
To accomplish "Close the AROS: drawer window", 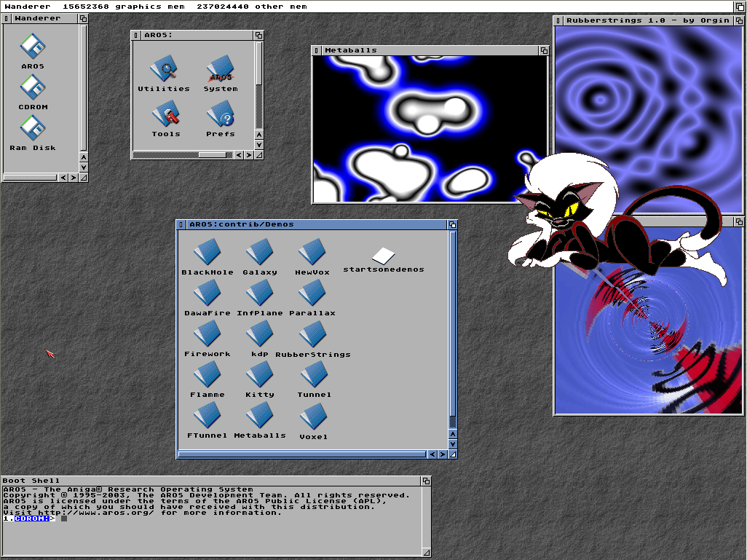I will [135, 35].
